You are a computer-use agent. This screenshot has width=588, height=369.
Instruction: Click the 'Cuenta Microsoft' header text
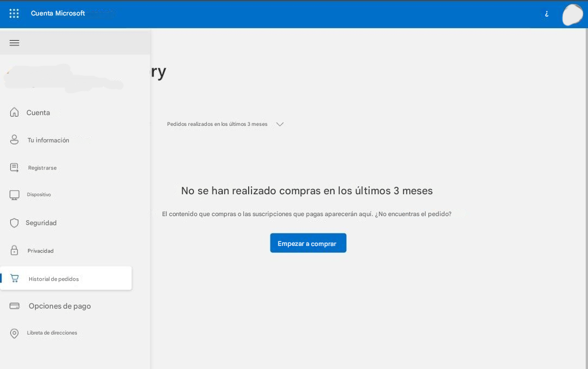[x=57, y=13]
